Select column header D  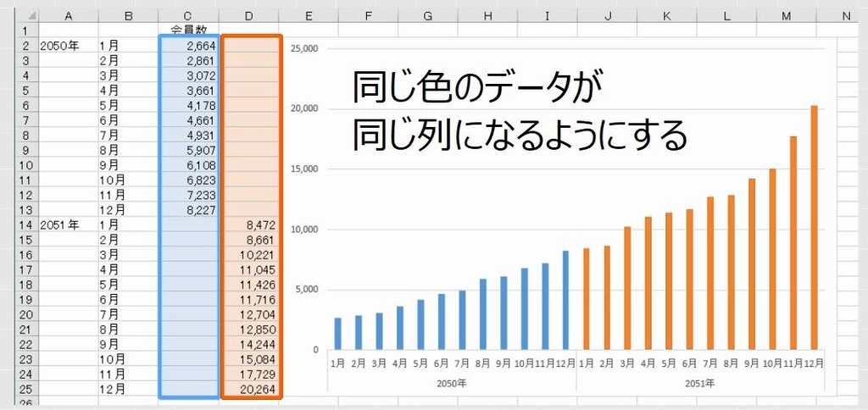(248, 16)
